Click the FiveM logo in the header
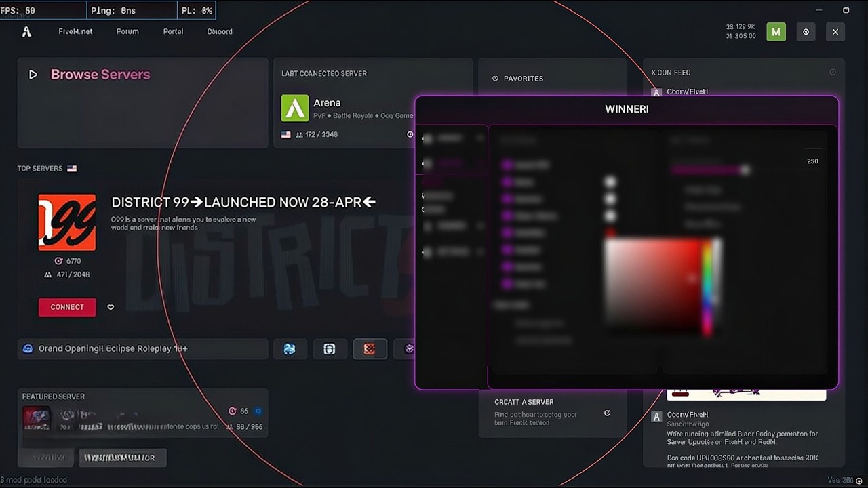The image size is (868, 488). click(26, 32)
